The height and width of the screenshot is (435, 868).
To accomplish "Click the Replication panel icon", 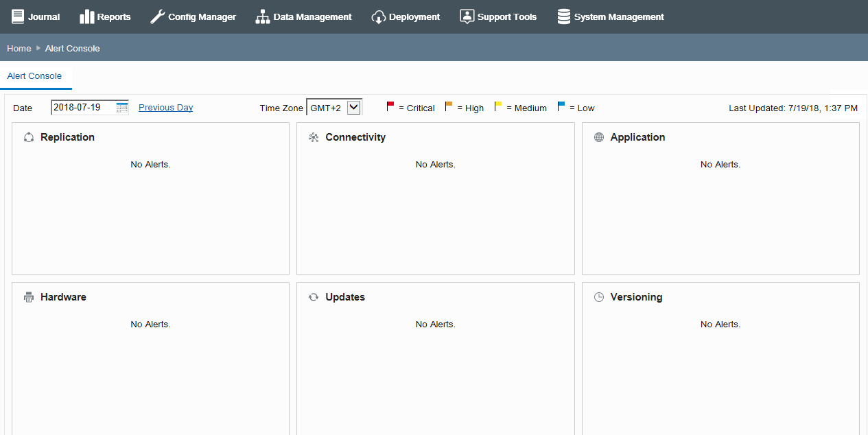I will (29, 137).
